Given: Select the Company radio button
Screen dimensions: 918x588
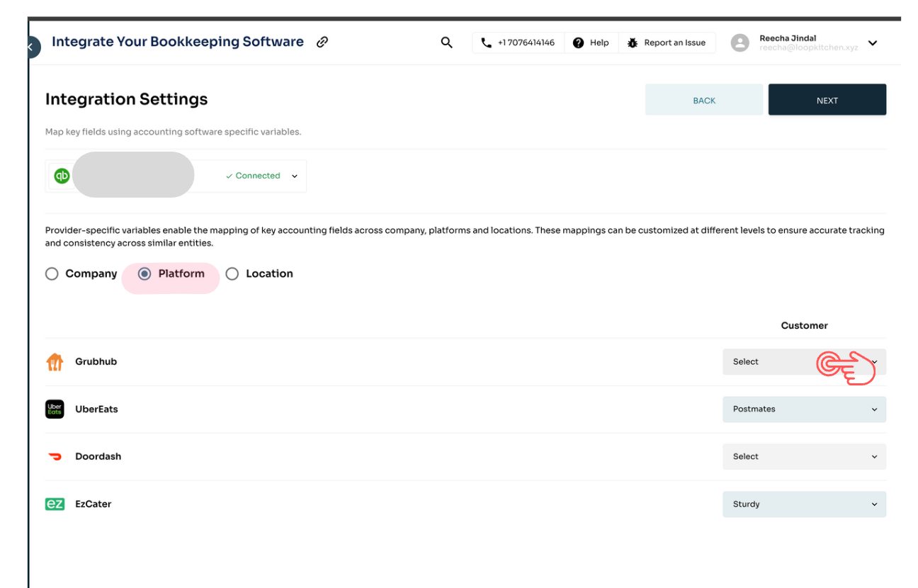Looking at the screenshot, I should tap(52, 274).
